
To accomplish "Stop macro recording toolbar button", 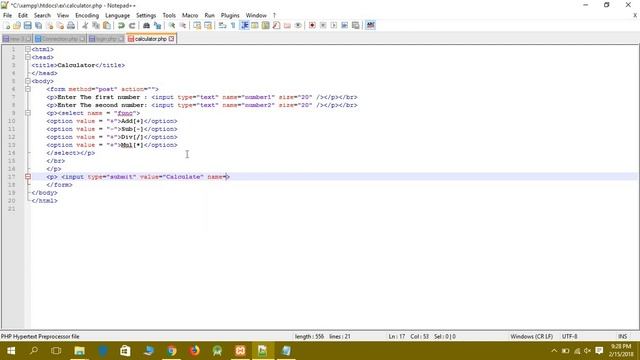I will (323, 25).
